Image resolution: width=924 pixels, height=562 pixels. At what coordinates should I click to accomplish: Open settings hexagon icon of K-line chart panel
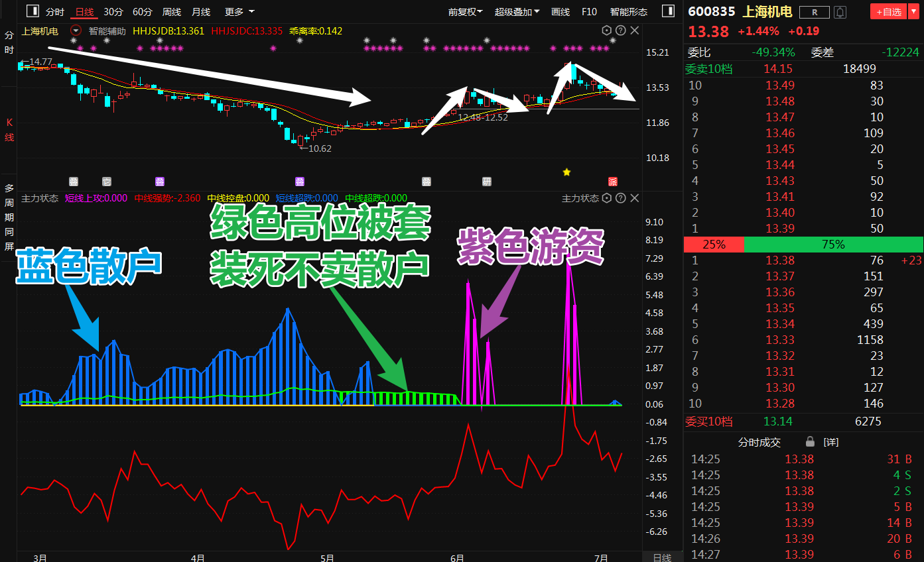click(x=606, y=30)
